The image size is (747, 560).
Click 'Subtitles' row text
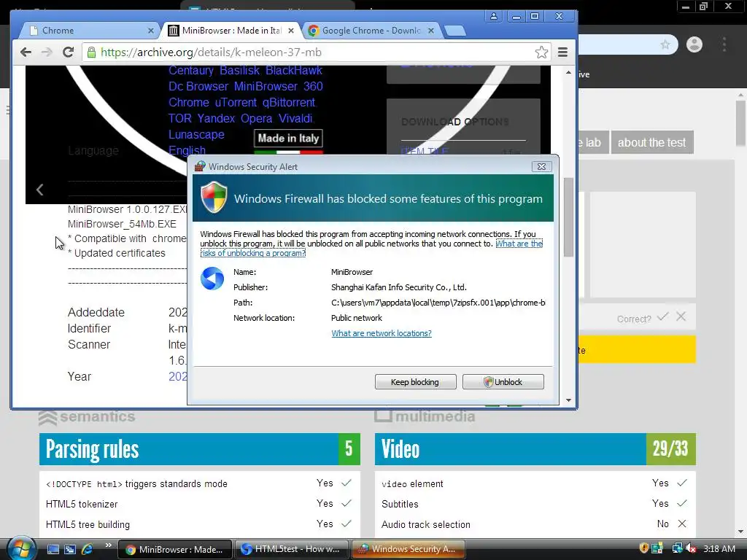tap(400, 505)
